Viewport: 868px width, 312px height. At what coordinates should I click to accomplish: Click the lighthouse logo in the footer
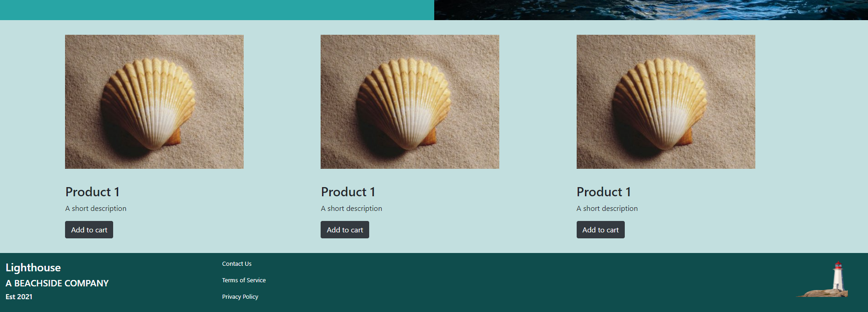822,280
